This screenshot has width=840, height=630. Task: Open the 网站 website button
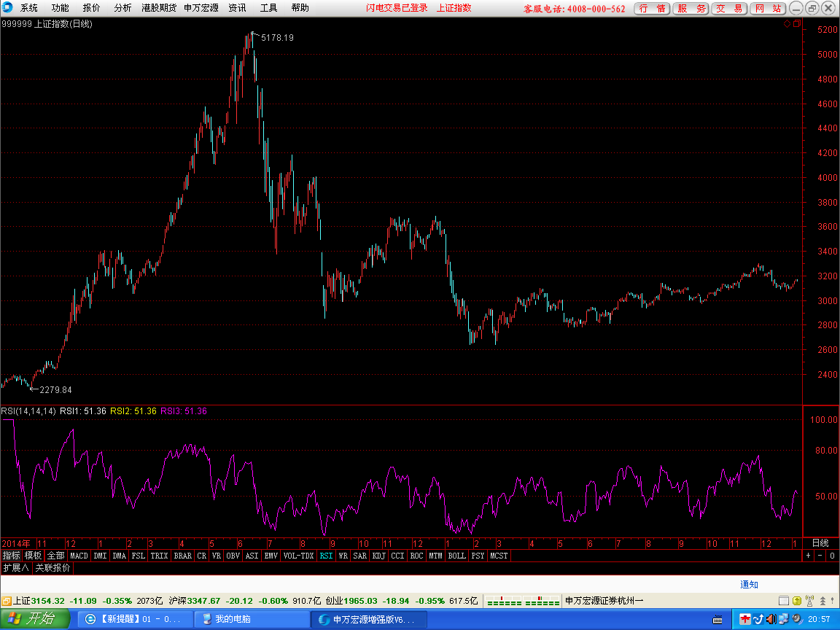click(769, 9)
